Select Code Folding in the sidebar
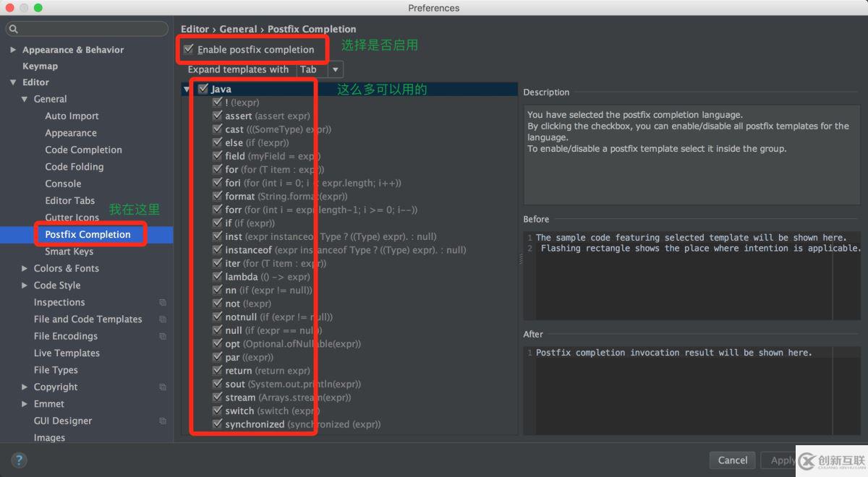The height and width of the screenshot is (477, 868). click(74, 167)
